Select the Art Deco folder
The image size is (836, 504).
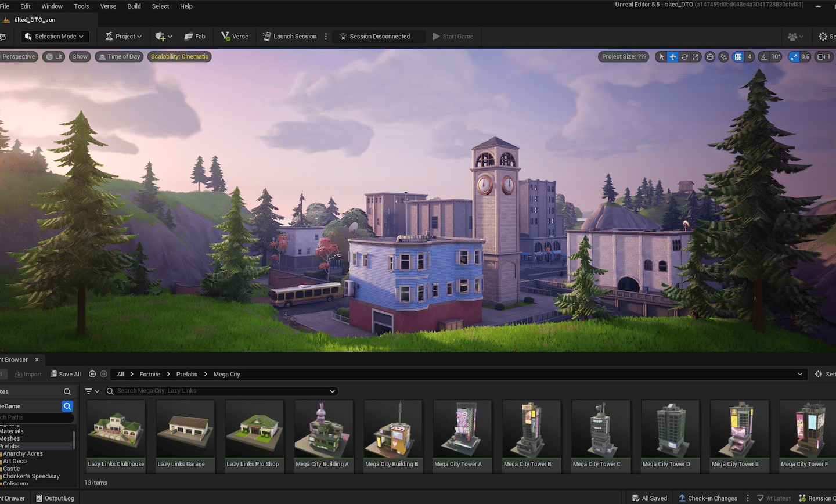tap(15, 462)
